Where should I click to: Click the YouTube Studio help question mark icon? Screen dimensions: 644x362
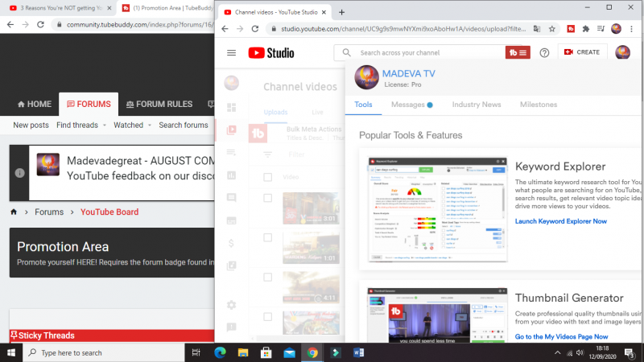point(544,52)
